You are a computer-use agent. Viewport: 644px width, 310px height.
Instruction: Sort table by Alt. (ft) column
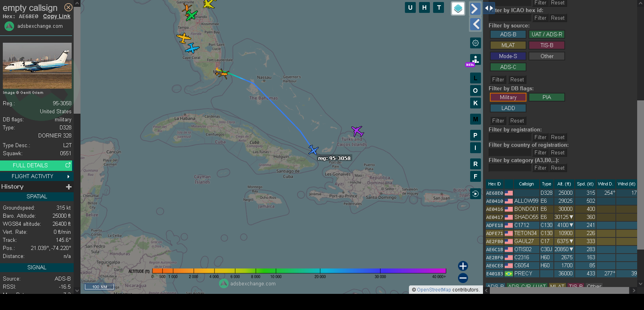coord(564,184)
